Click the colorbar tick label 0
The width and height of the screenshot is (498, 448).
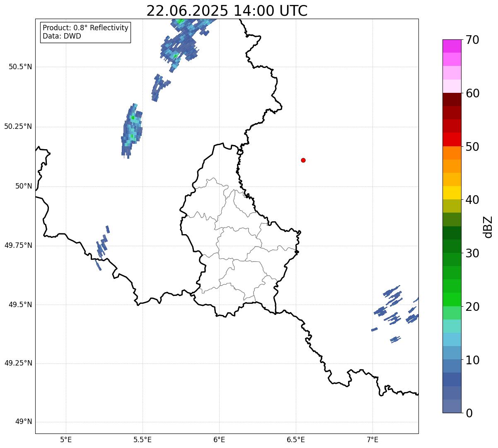click(469, 413)
